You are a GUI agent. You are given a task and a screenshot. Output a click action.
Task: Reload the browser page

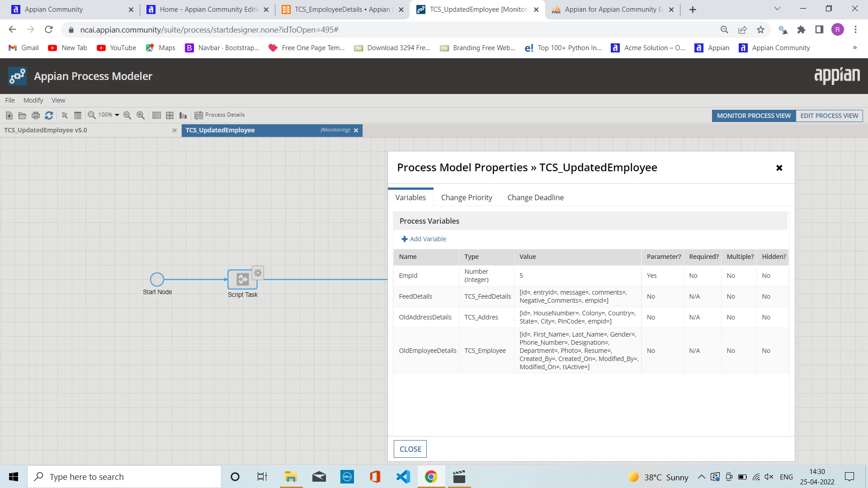click(x=49, y=30)
